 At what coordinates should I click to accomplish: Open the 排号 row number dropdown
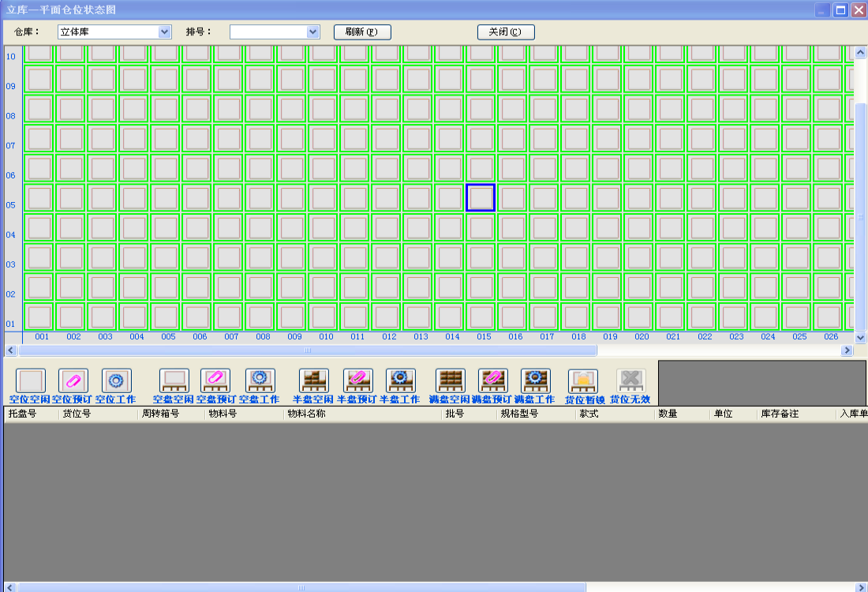tap(312, 32)
